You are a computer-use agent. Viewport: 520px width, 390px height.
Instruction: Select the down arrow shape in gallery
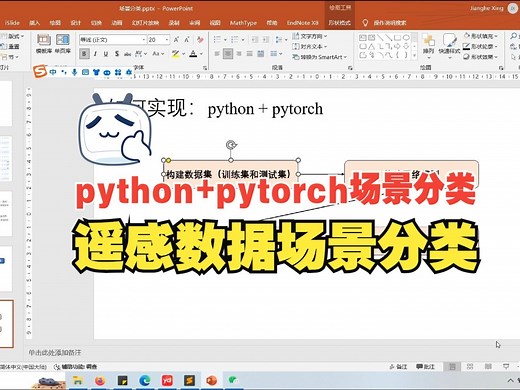[406, 47]
